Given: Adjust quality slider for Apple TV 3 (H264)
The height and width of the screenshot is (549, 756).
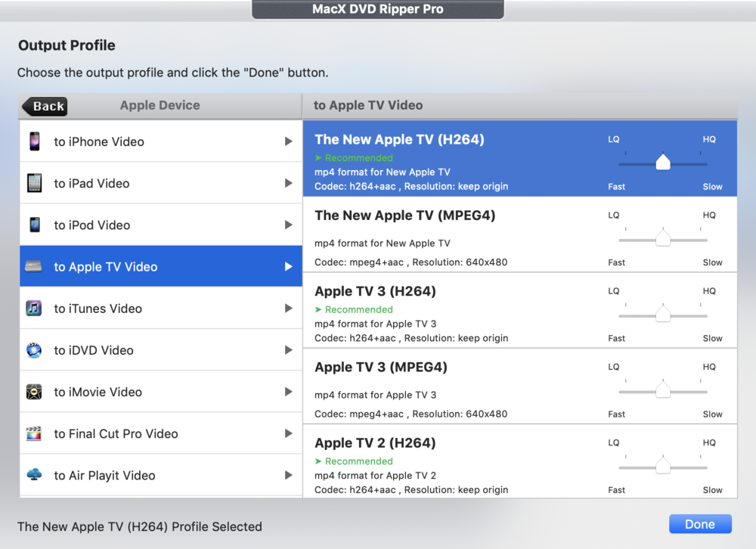Looking at the screenshot, I should 663,314.
